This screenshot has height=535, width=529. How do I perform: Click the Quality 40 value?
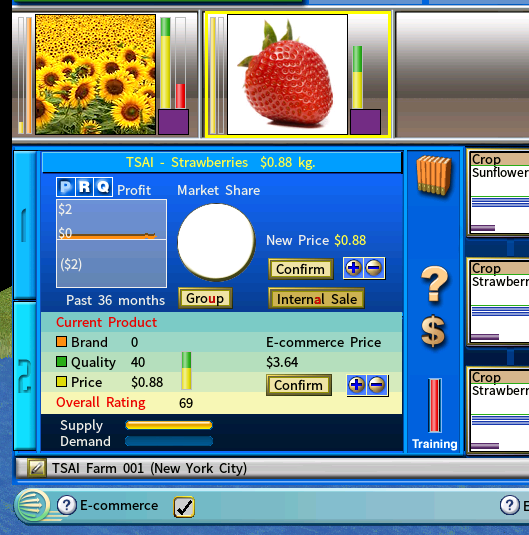click(x=138, y=362)
